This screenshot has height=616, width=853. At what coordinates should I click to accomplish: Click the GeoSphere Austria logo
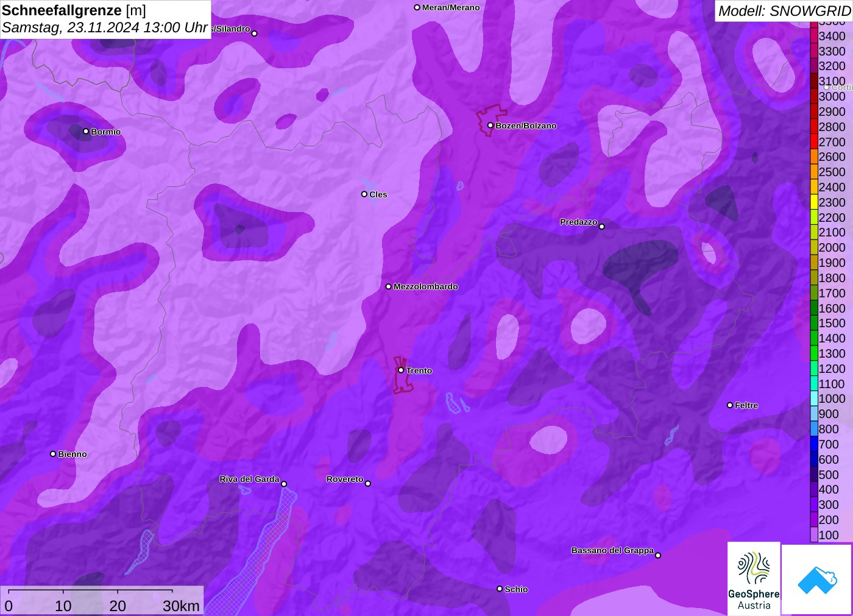coord(754,578)
